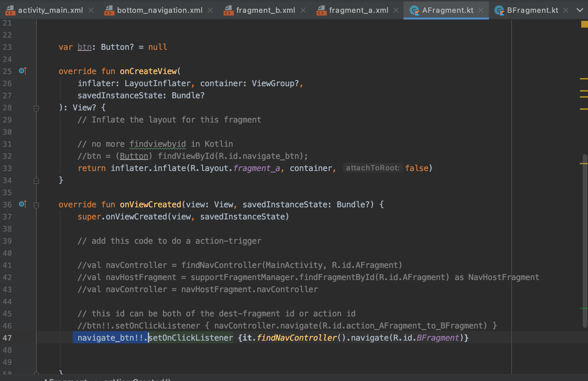Click the onCreateView function name
Image resolution: width=588 pixels, height=381 pixels.
tap(149, 71)
